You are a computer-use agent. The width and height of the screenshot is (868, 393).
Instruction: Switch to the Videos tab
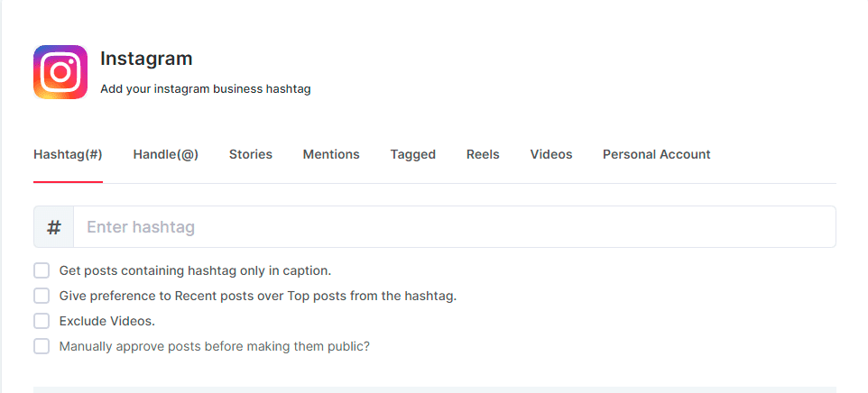[551, 154]
